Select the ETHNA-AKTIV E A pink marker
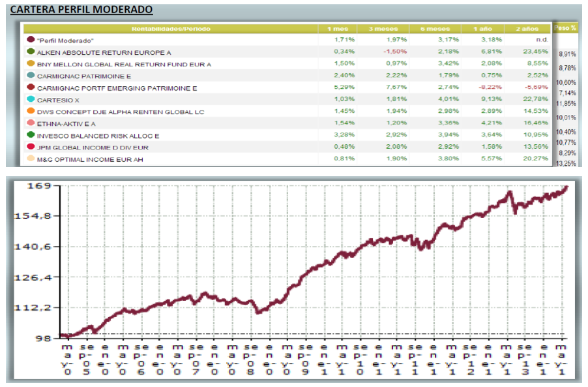This screenshot has width=588, height=387. click(x=31, y=123)
